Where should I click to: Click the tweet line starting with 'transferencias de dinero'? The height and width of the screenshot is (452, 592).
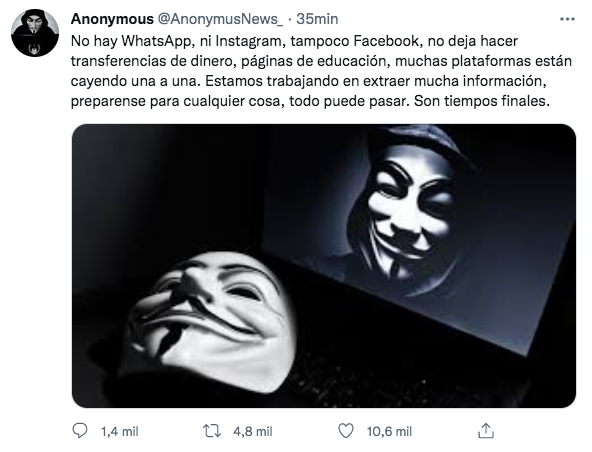click(x=321, y=61)
